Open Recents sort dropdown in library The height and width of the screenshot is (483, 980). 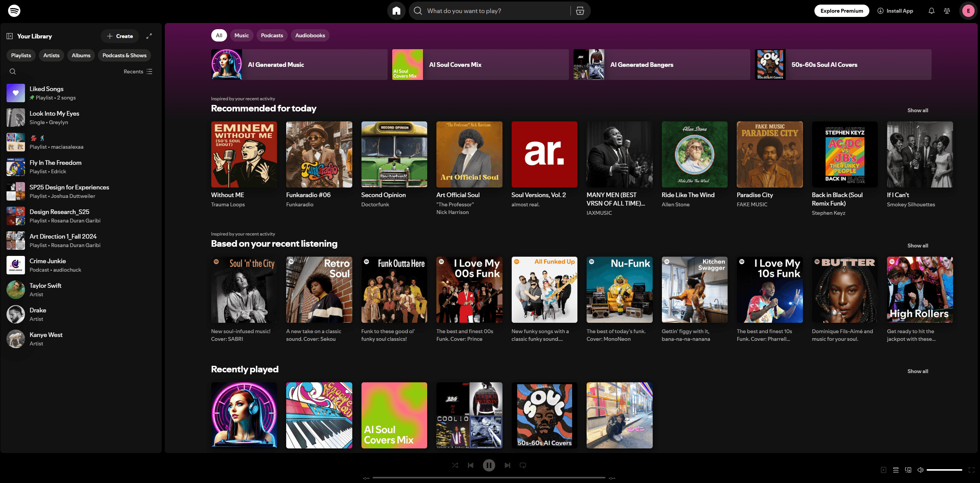click(138, 71)
